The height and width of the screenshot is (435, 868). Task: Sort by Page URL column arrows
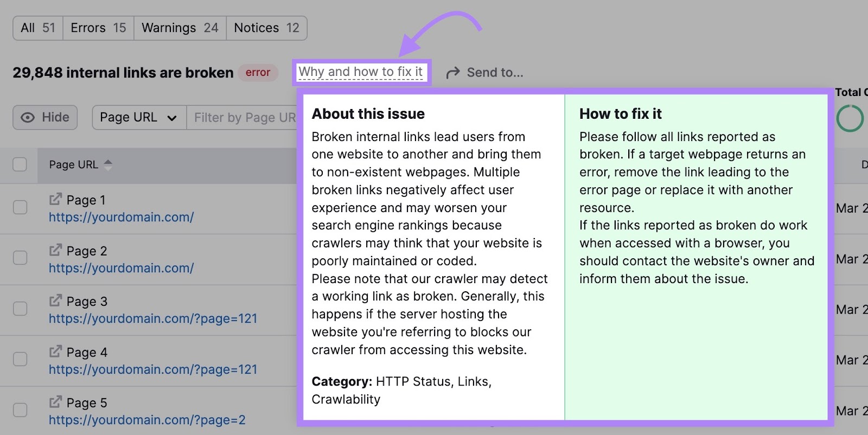point(108,165)
